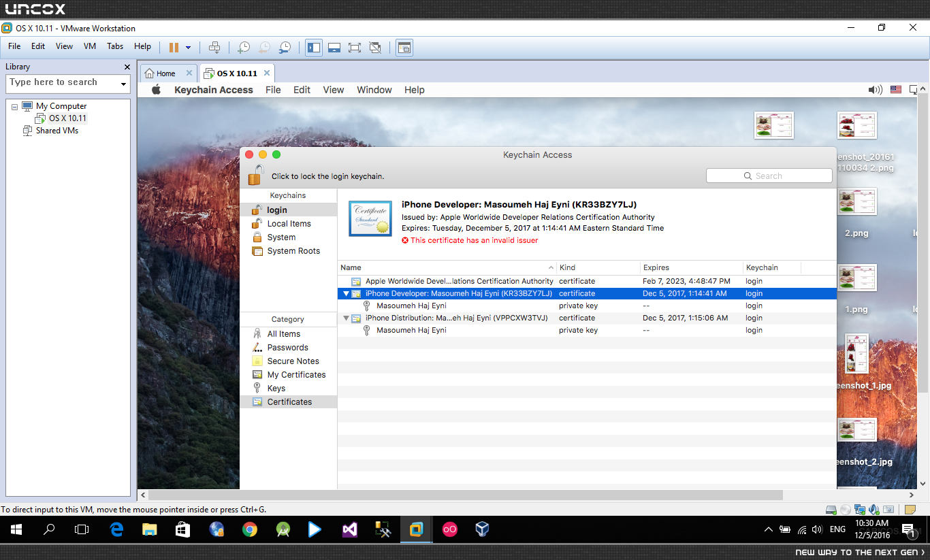Viewport: 930px width, 560px height.
Task: Click the hard disk device status icon
Action: click(831, 510)
